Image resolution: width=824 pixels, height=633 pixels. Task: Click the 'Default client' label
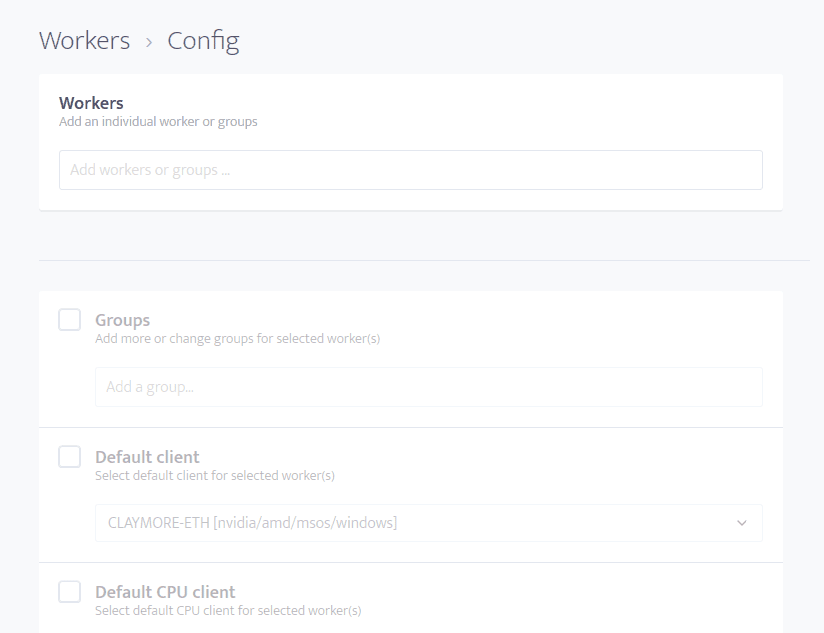147,457
